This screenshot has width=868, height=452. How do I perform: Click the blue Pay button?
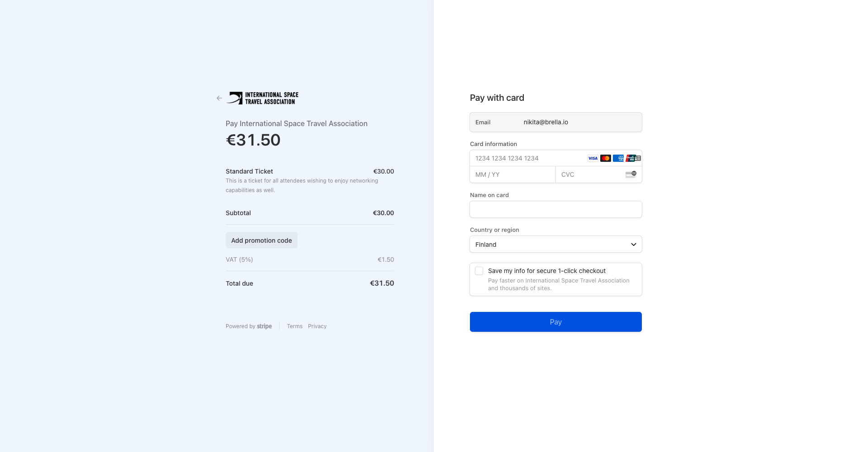click(x=556, y=322)
